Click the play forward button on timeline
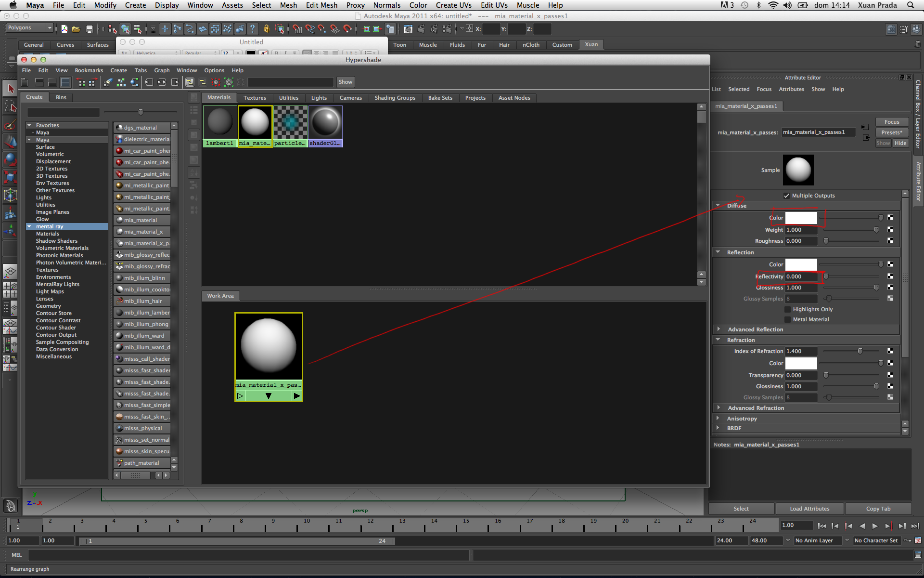924x578 pixels. (875, 526)
